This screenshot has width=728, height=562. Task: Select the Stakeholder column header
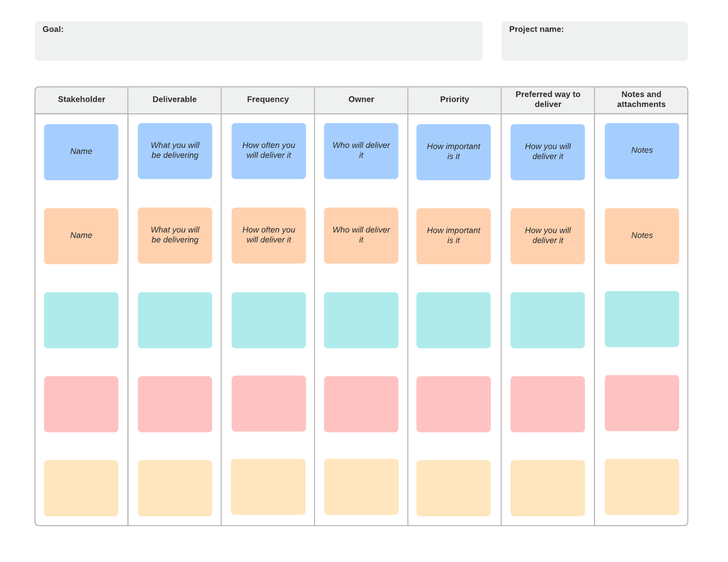[x=81, y=99]
